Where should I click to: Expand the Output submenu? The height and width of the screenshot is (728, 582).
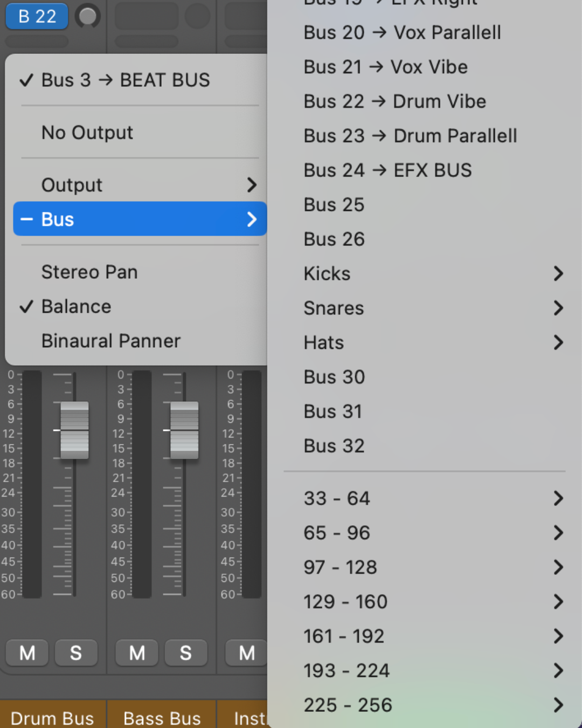(140, 185)
